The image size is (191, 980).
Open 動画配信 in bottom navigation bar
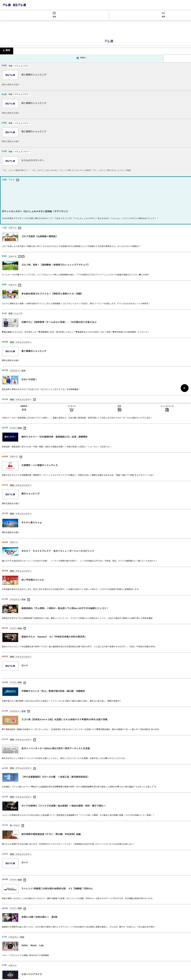tap(24, 408)
